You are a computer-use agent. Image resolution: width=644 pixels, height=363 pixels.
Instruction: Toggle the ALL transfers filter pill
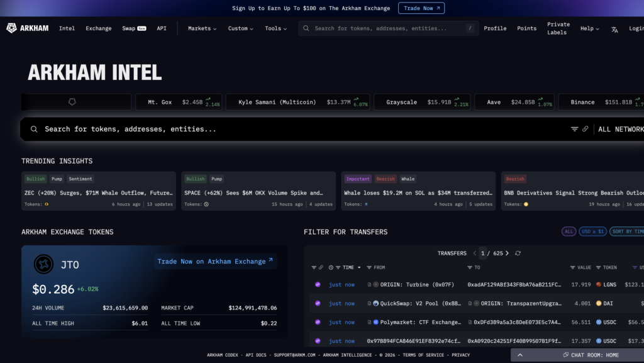569,232
